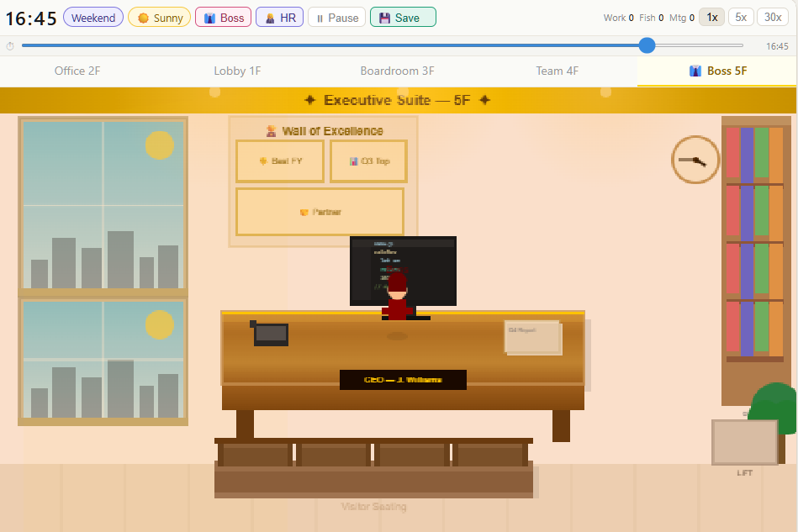This screenshot has height=532, width=798.
Task: Click the Mtg 0 counter
Action: [x=682, y=18]
